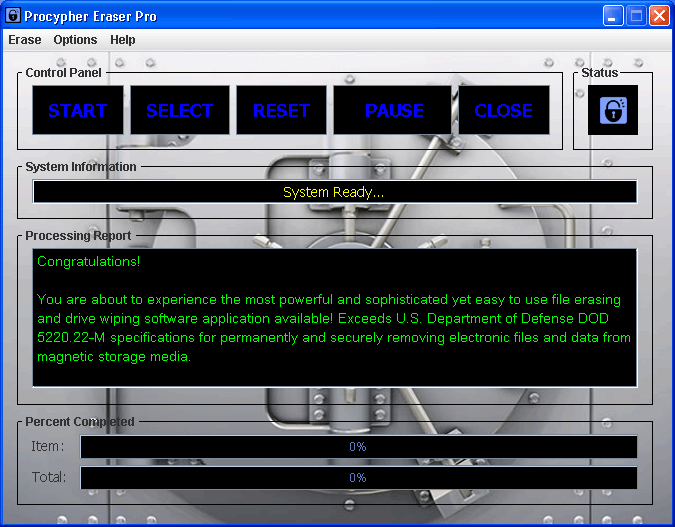Click the Procypher title bar lock icon
The image size is (675, 527).
(13, 16)
